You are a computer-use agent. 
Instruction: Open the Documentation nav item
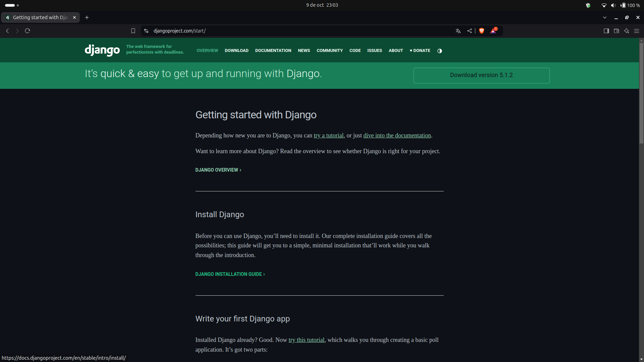[x=273, y=51]
